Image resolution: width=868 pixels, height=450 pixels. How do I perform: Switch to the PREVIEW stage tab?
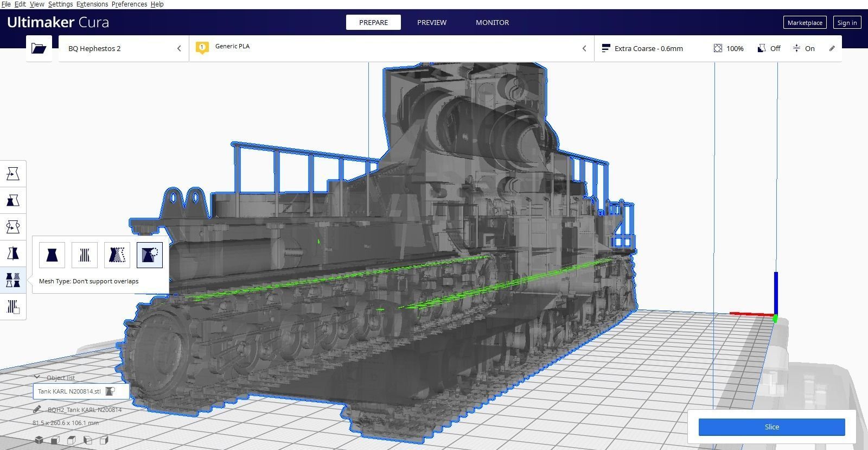pyautogui.click(x=432, y=22)
